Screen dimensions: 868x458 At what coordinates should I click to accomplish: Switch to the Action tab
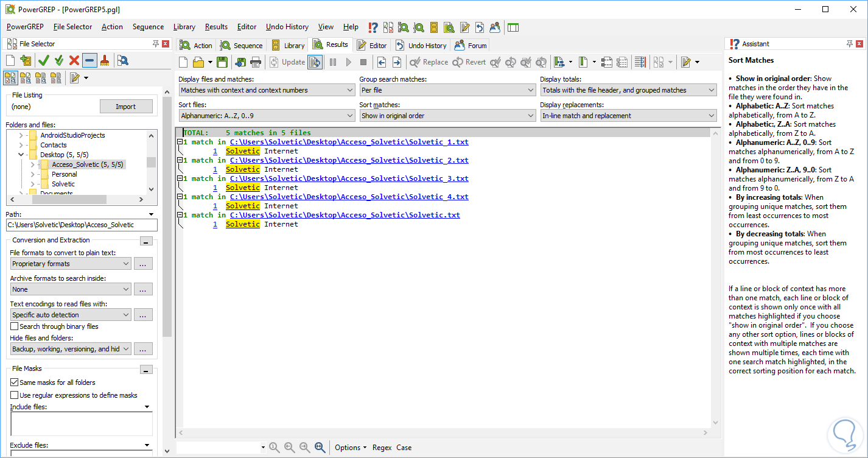point(196,45)
